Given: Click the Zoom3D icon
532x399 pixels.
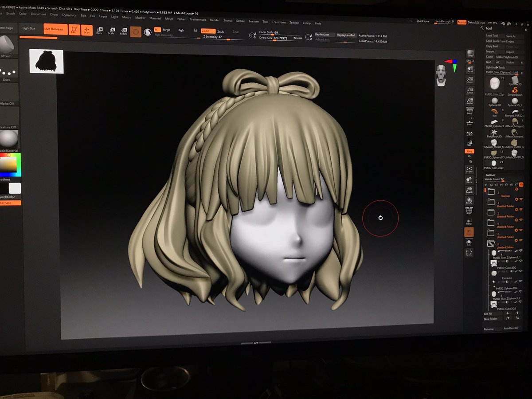Looking at the screenshot, I should (469, 190).
